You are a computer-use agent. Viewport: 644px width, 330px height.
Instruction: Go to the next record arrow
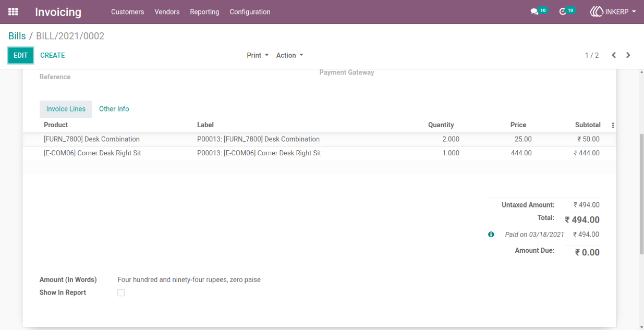(628, 55)
